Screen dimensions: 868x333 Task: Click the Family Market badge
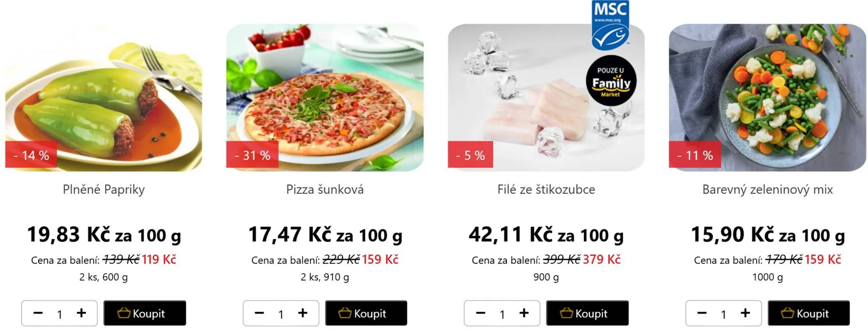(611, 81)
